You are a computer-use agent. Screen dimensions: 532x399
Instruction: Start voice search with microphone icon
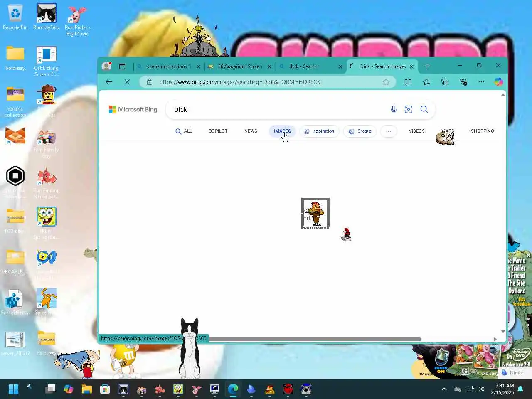394,109
